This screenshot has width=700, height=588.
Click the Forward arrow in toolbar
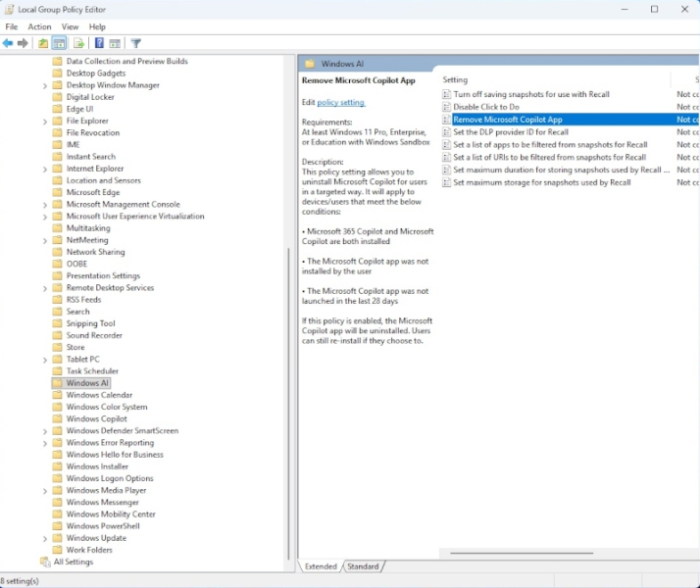[23, 43]
